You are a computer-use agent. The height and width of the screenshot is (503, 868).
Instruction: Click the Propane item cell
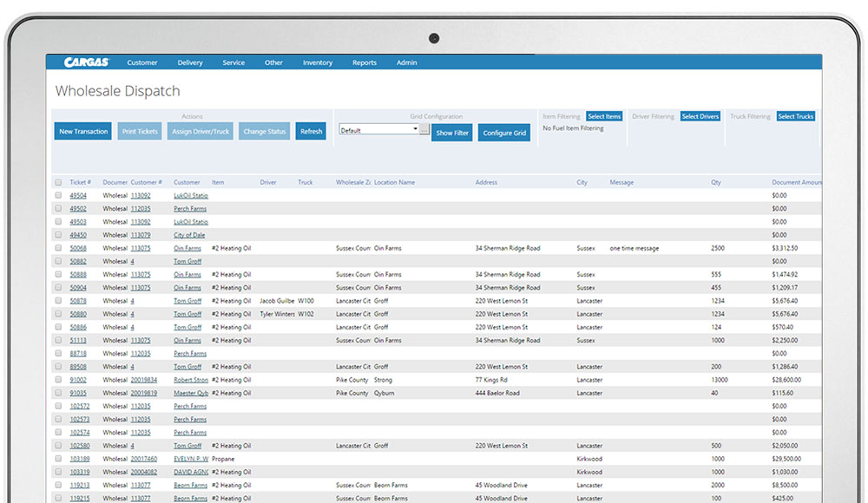tap(223, 459)
